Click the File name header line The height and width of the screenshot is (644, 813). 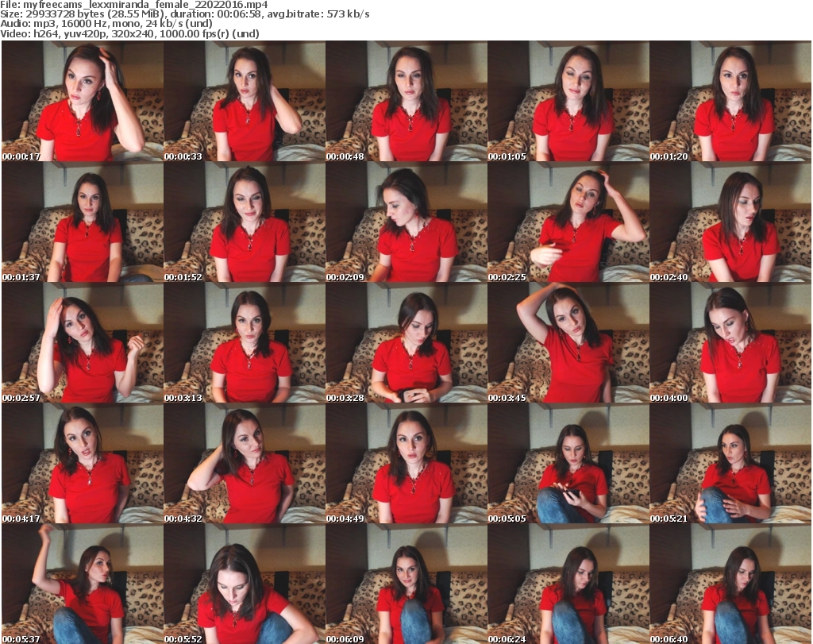pyautogui.click(x=134, y=5)
